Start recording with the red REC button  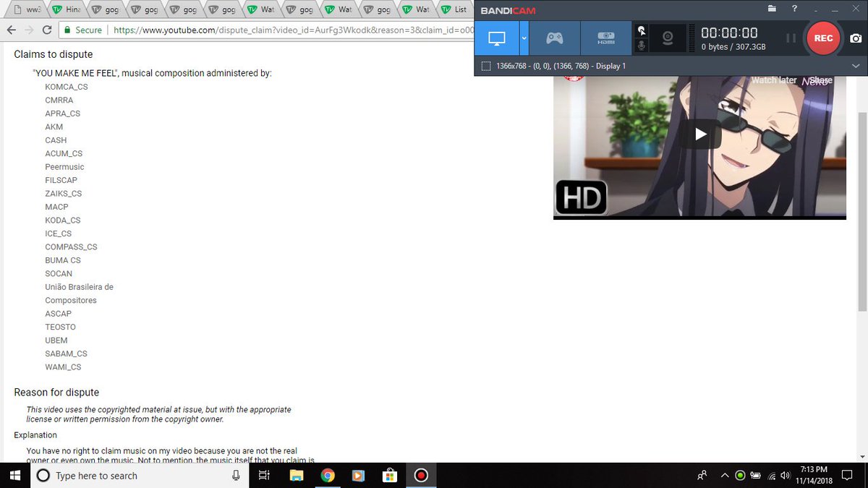click(823, 38)
